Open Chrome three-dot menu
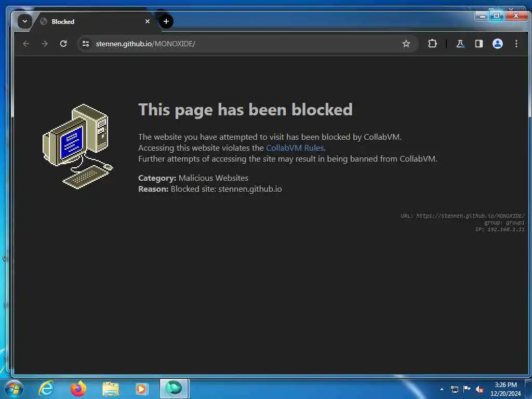Screen dimensions: 532x399 tap(516, 44)
